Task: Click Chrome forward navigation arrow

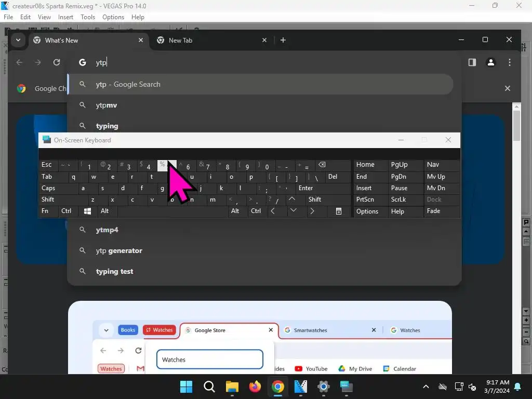Action: (x=37, y=62)
